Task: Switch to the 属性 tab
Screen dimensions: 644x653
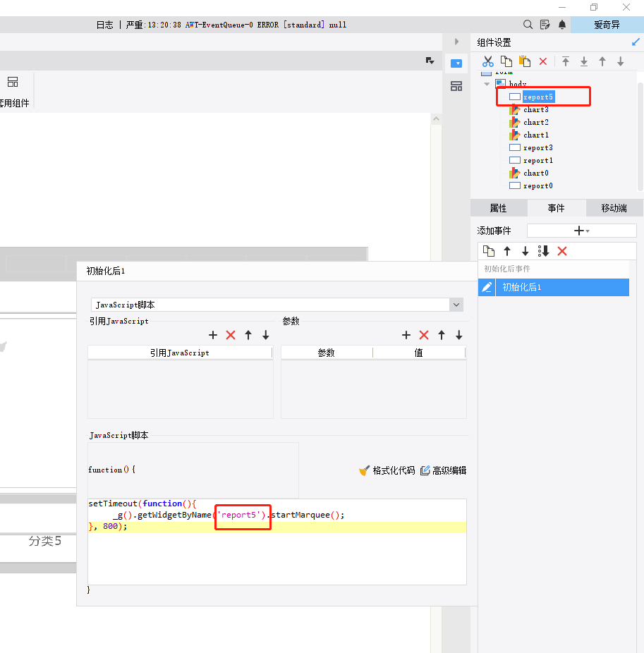Action: click(499, 208)
